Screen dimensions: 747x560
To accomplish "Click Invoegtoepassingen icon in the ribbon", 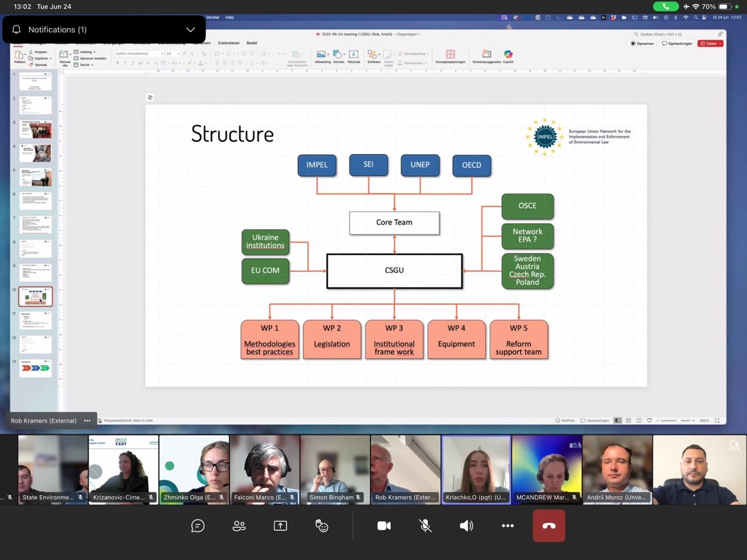I will [450, 56].
